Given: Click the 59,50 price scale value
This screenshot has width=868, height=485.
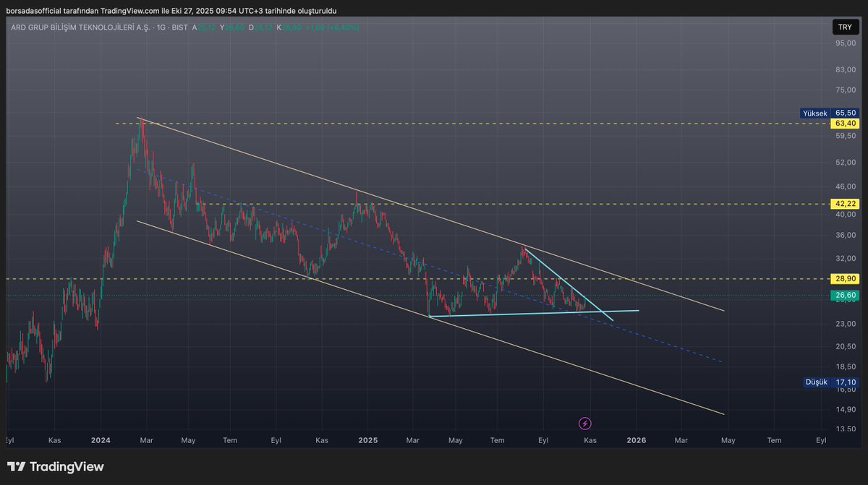Looking at the screenshot, I should 845,136.
